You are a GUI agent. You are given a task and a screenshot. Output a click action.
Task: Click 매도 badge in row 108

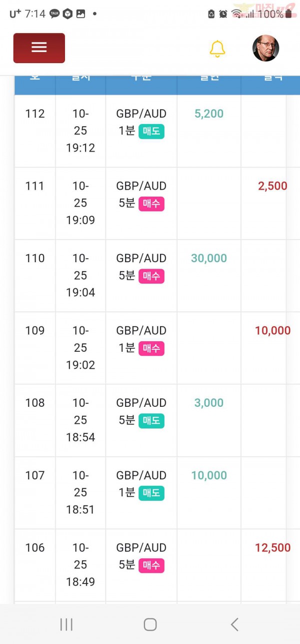pyautogui.click(x=151, y=421)
